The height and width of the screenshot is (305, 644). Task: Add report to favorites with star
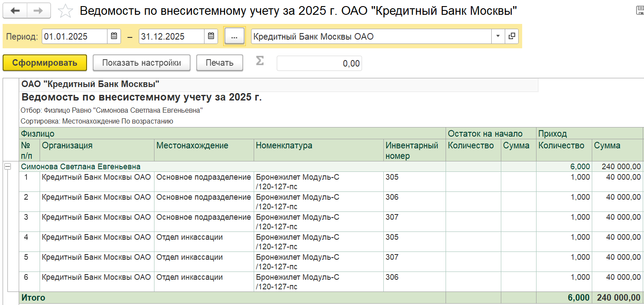tap(65, 11)
